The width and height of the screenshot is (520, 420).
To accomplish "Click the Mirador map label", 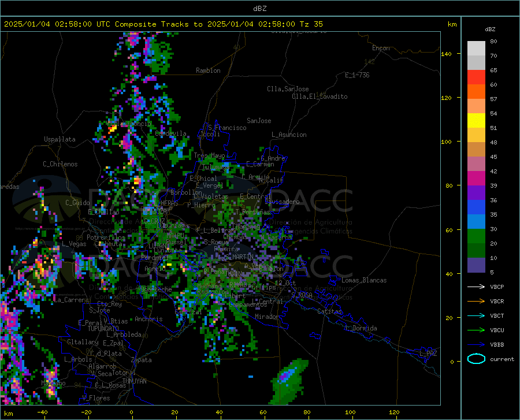I will (x=266, y=317).
